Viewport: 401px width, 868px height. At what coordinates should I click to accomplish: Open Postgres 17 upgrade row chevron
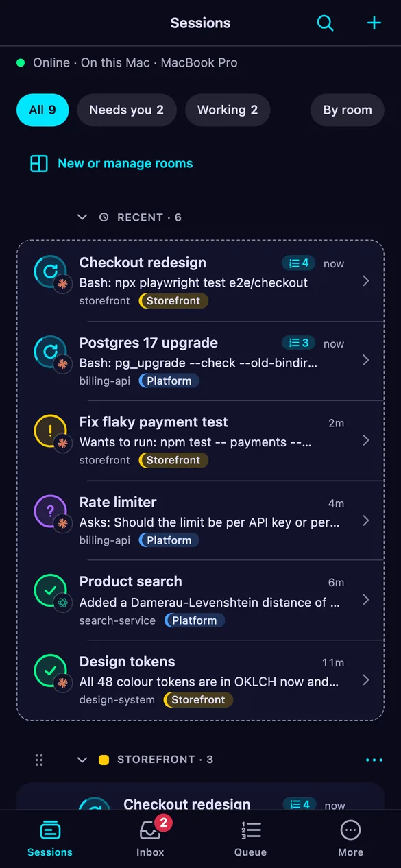coord(366,360)
